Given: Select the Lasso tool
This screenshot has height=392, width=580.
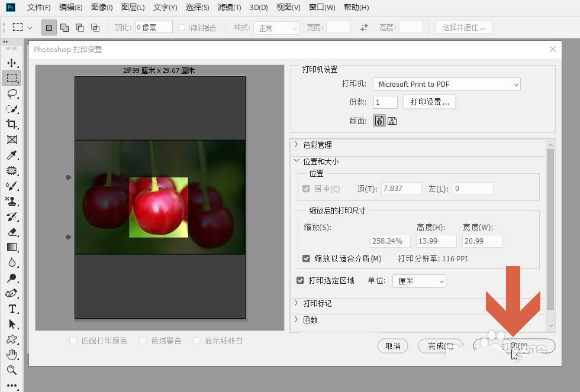Looking at the screenshot, I should tap(12, 93).
